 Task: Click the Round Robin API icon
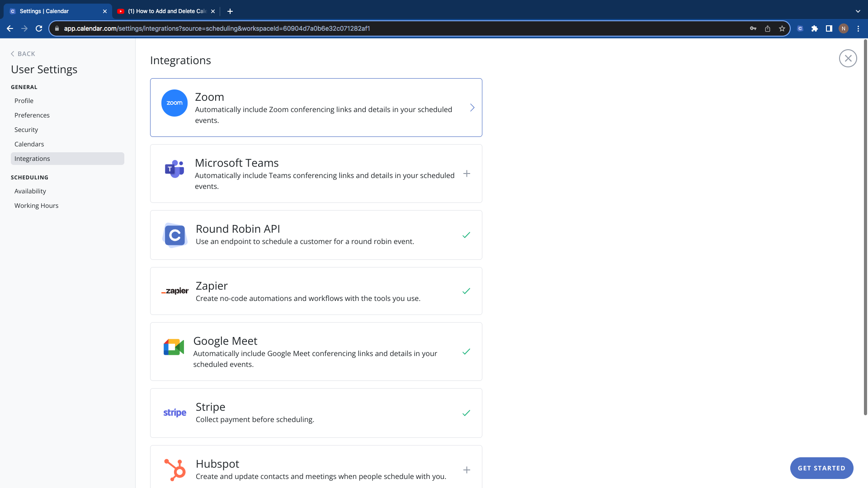[175, 235]
